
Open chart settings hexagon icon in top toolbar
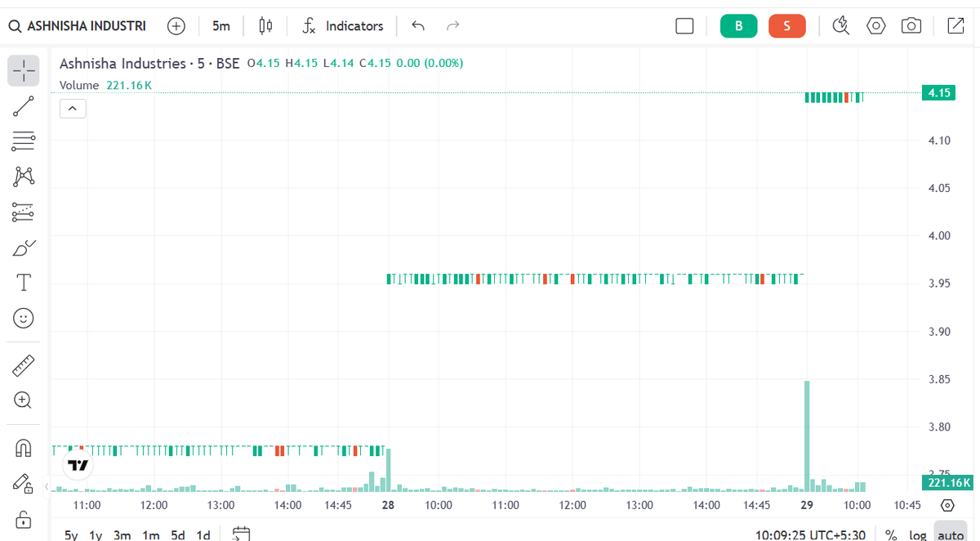pos(876,26)
